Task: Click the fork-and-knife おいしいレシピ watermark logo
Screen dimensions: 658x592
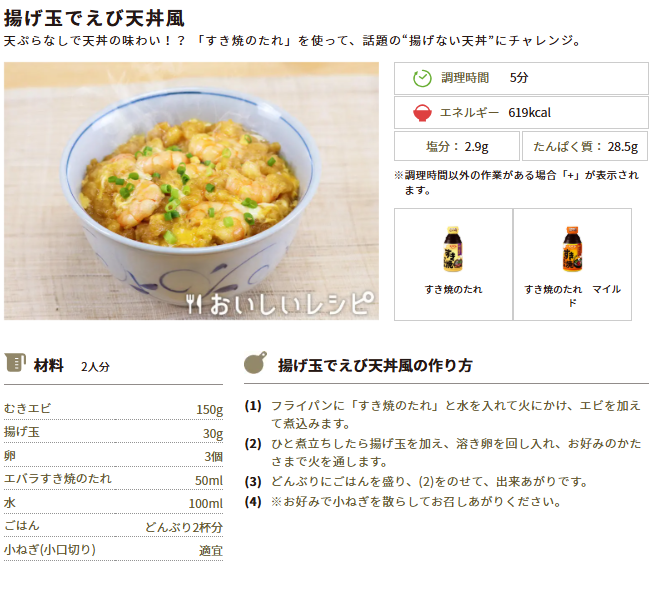Action: click(x=280, y=303)
